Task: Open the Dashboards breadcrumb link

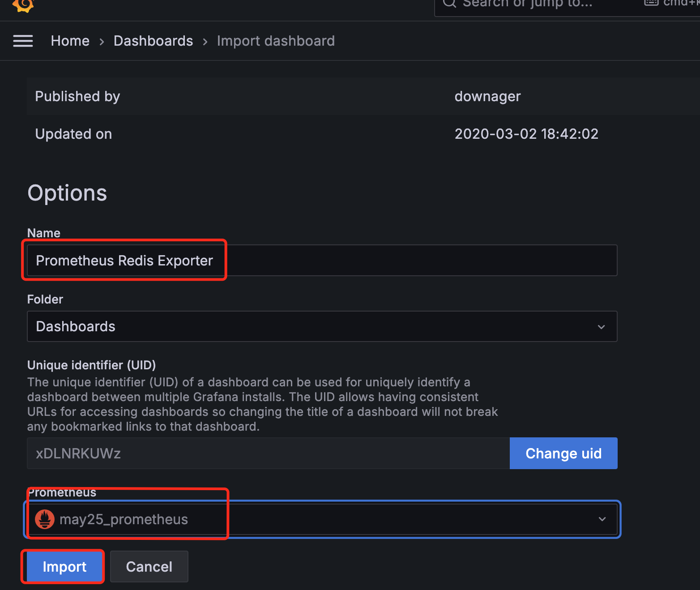Action: pyautogui.click(x=153, y=41)
